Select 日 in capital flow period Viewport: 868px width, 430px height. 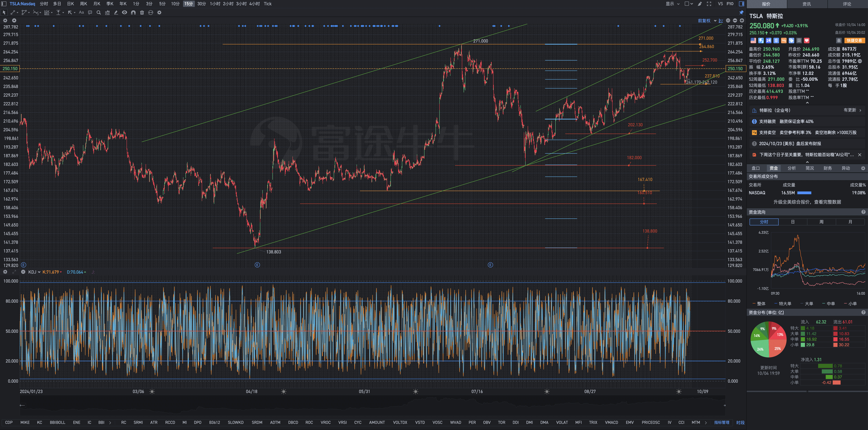(x=793, y=222)
